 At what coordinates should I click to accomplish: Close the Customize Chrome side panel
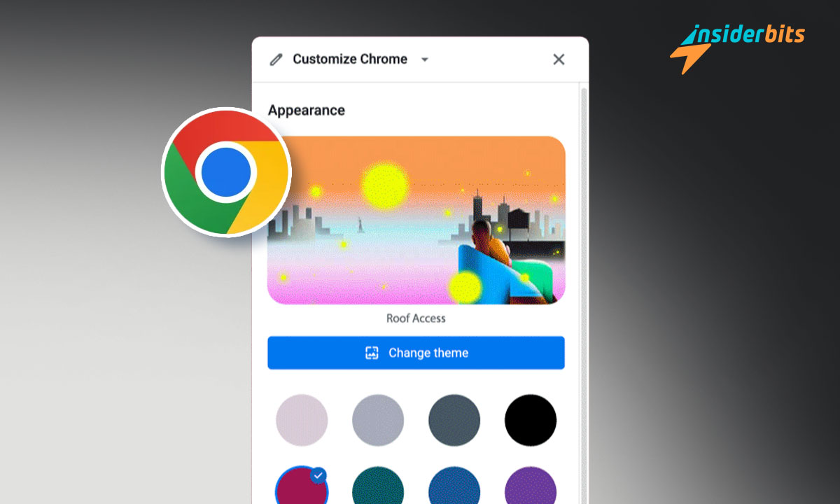[559, 59]
